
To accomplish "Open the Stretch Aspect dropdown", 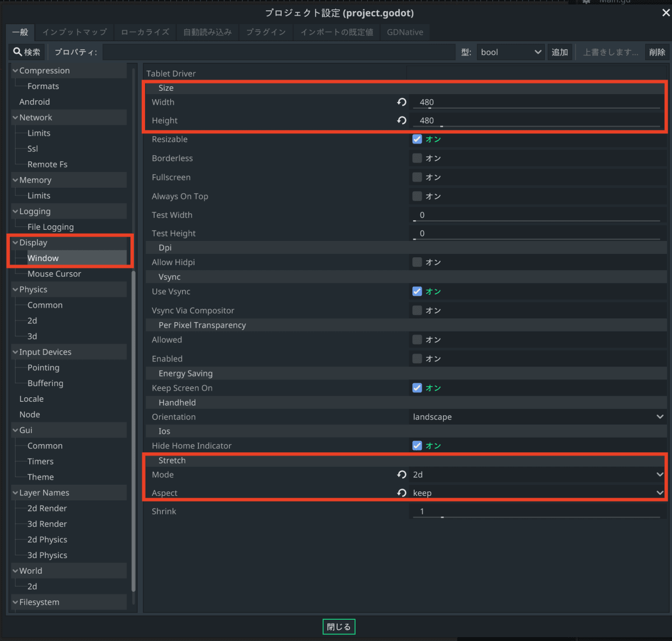I will tap(538, 493).
